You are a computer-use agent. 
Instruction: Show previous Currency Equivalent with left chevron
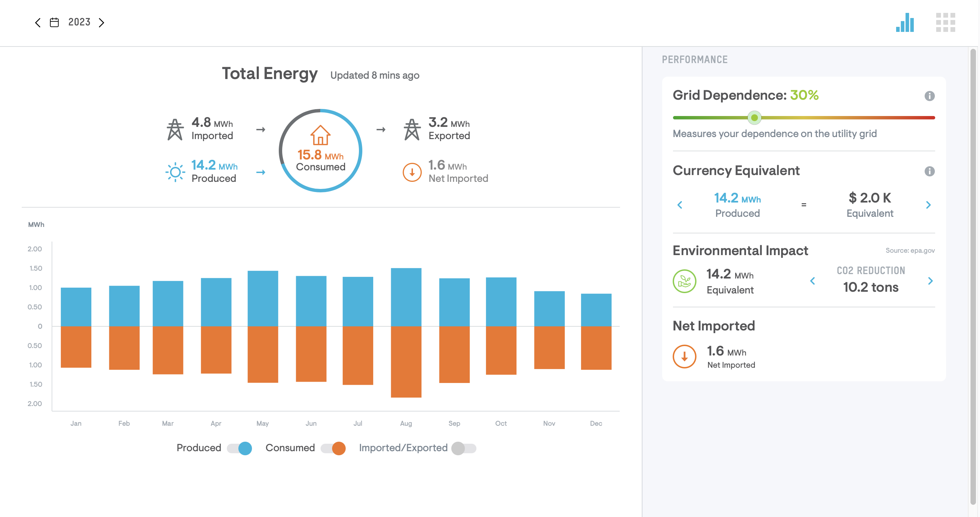(680, 205)
